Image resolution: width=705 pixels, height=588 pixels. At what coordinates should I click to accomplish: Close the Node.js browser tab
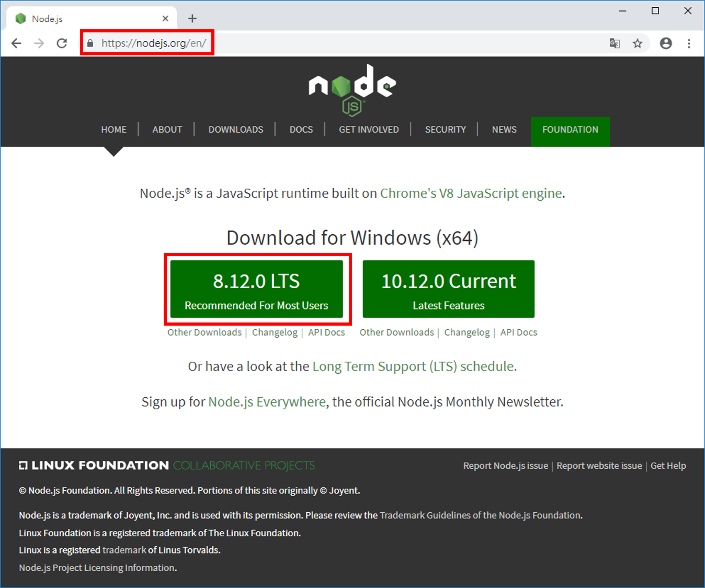(x=165, y=18)
